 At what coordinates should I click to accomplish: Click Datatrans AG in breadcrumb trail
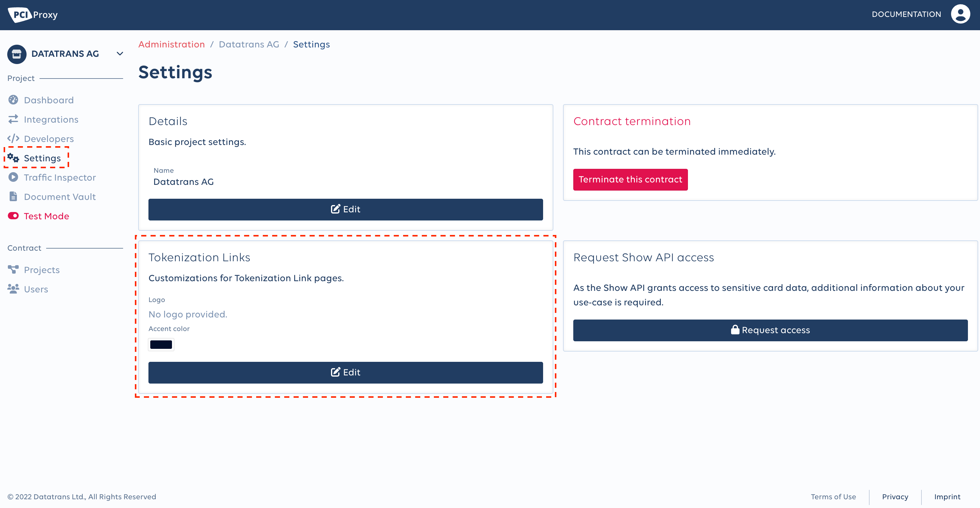click(x=249, y=45)
